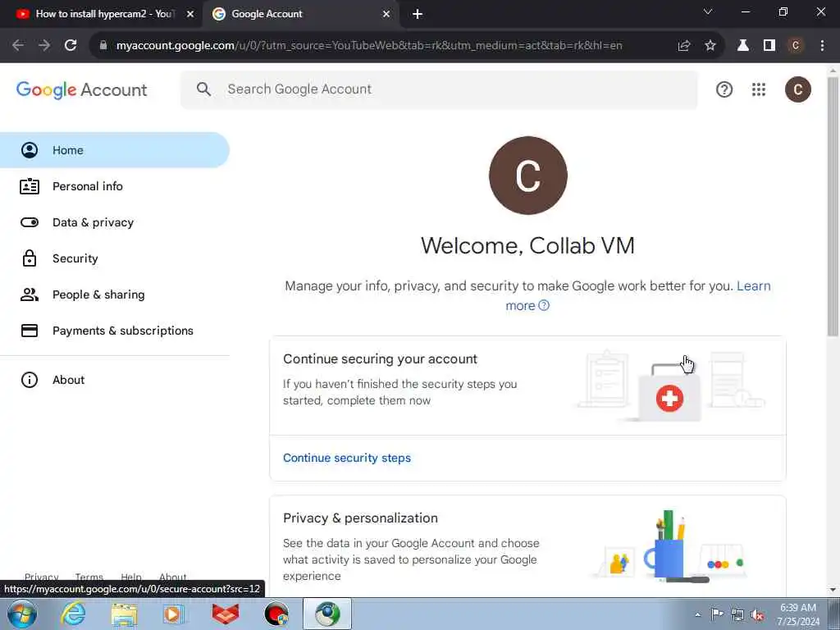Open the tab search chevron
This screenshot has height=630, width=840.
point(708,11)
